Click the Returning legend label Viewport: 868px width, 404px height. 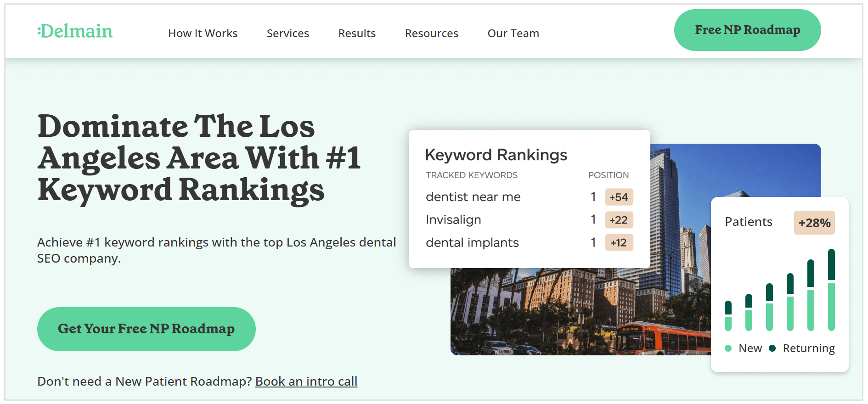tap(809, 348)
